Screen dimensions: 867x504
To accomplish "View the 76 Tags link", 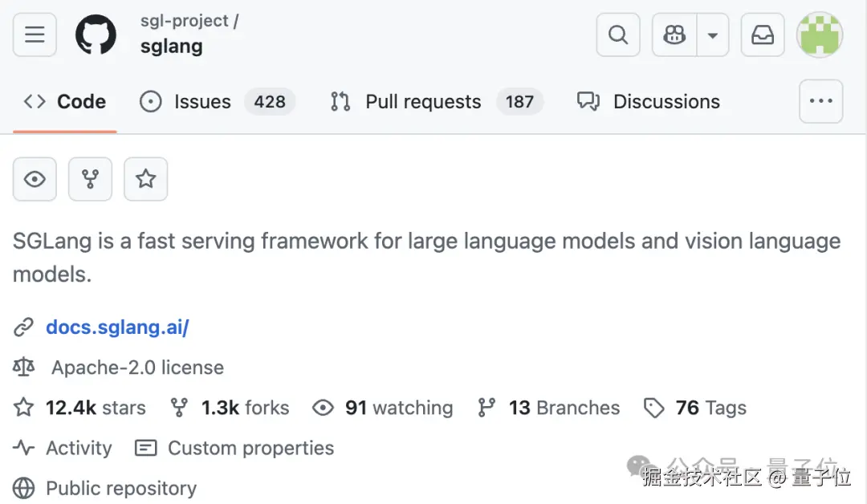I will click(710, 408).
